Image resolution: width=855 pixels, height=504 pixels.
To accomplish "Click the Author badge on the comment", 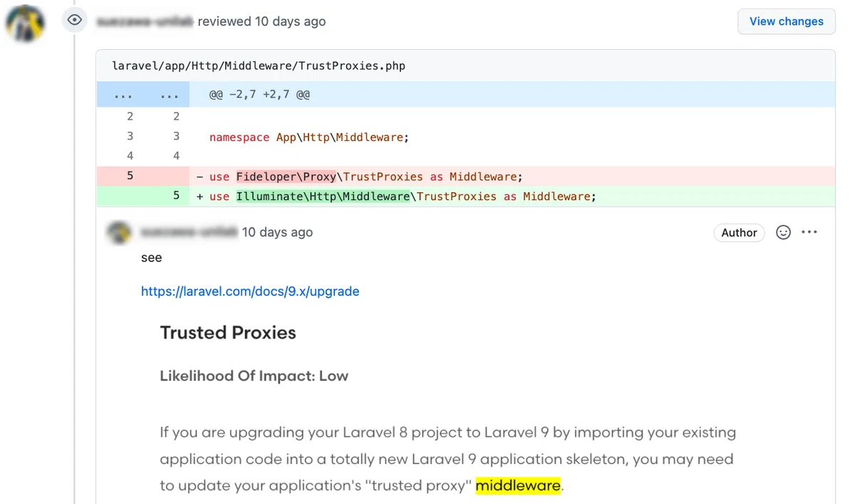I will [x=739, y=233].
